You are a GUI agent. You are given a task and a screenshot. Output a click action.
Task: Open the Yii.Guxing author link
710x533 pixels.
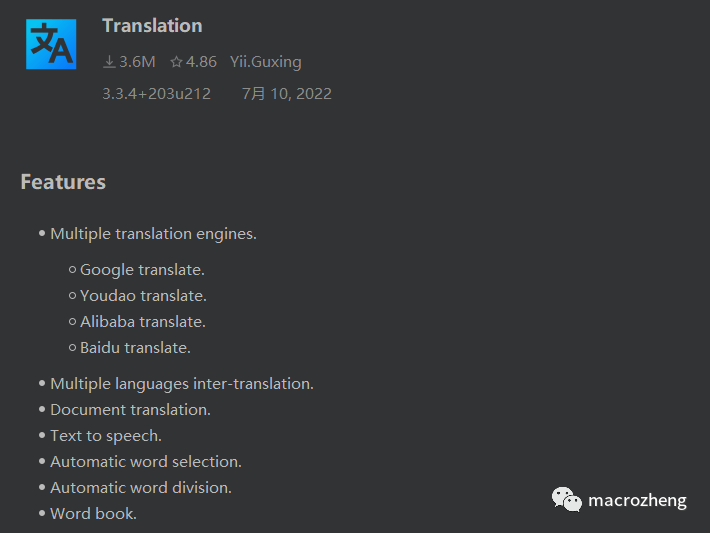265,62
